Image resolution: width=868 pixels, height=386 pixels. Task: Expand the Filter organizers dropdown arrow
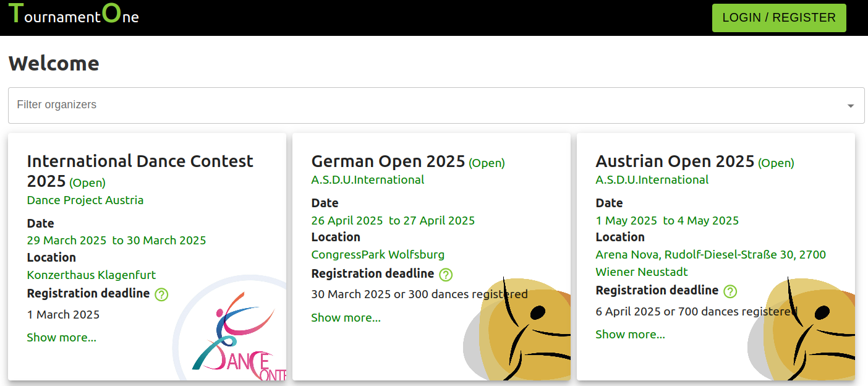(x=851, y=106)
